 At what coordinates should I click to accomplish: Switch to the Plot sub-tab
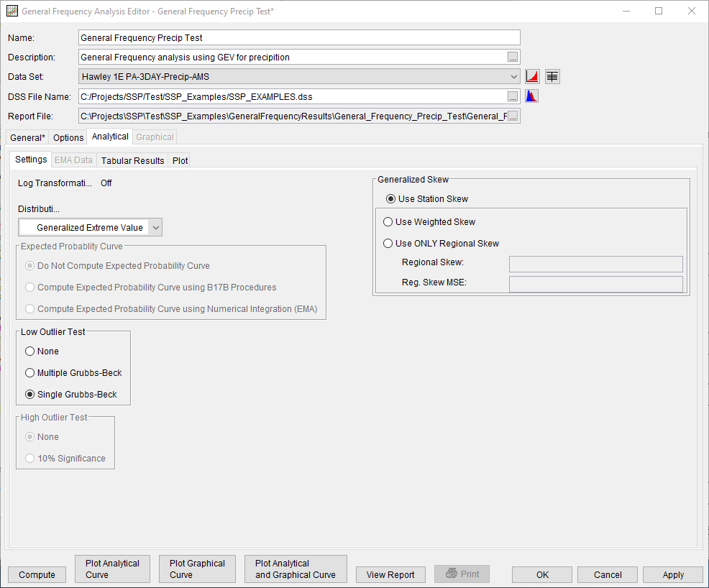tap(180, 160)
